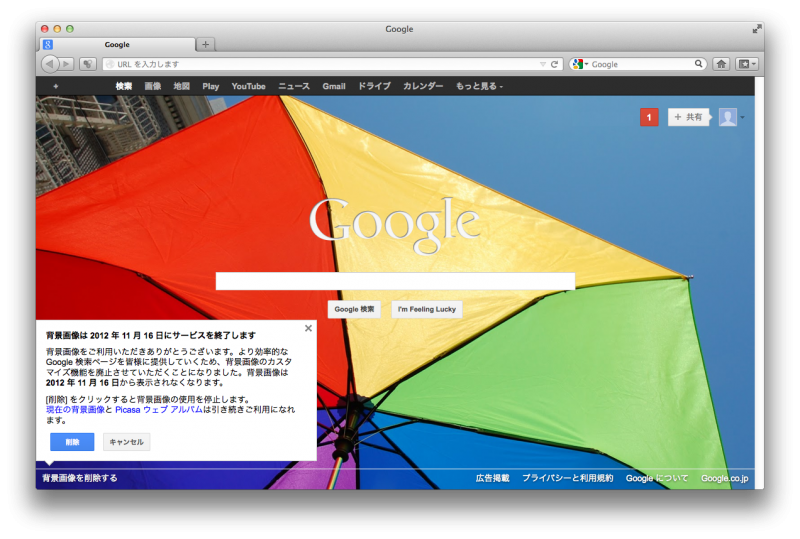Open YouTube in Google bar

click(248, 86)
